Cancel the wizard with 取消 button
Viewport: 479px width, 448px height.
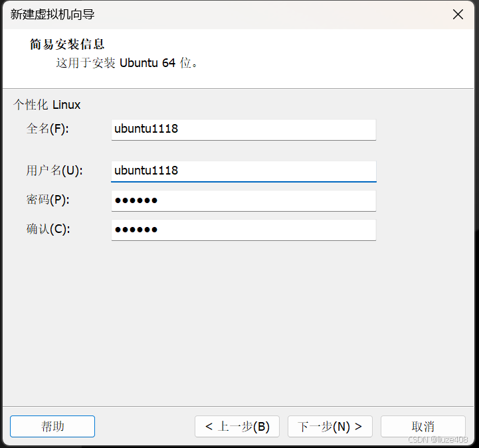coord(423,426)
